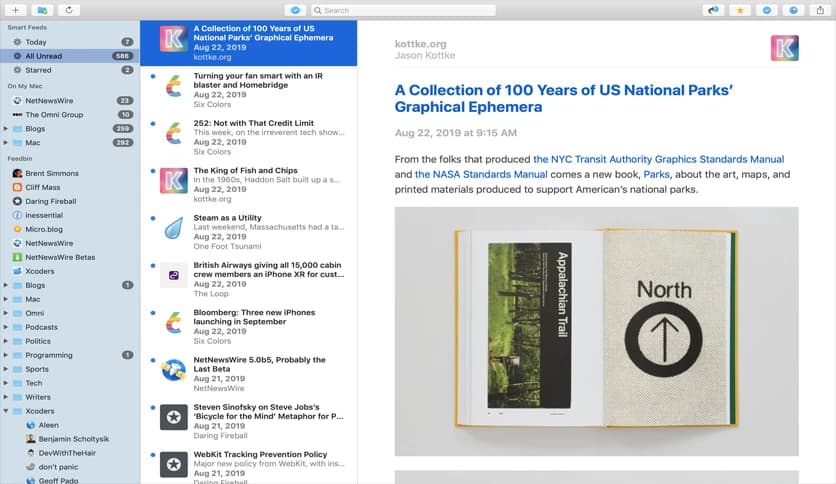Expand the Podcasts folder
Viewport: 836px width, 484px height.
(6, 327)
